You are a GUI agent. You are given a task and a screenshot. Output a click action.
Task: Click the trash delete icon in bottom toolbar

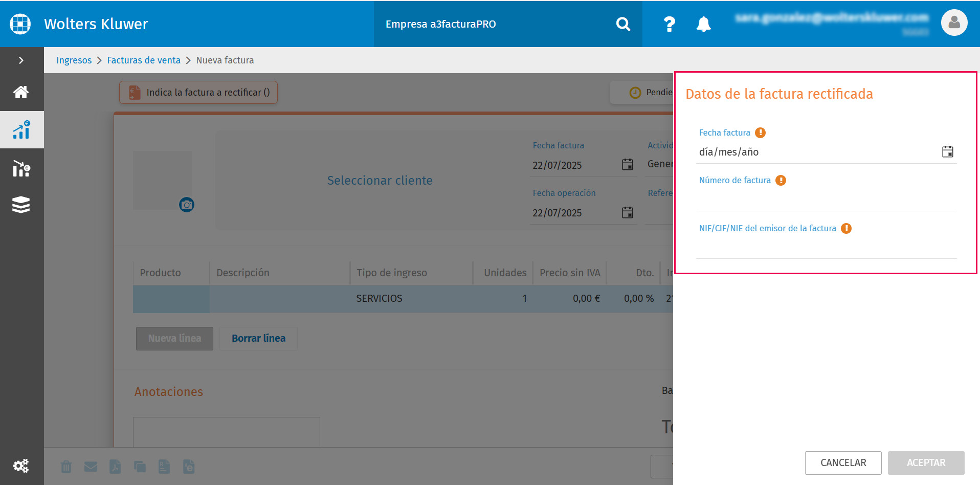[66, 467]
